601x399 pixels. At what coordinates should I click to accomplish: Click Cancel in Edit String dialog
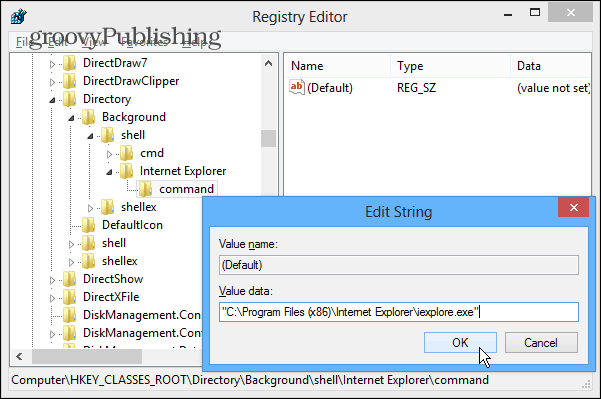click(x=541, y=342)
